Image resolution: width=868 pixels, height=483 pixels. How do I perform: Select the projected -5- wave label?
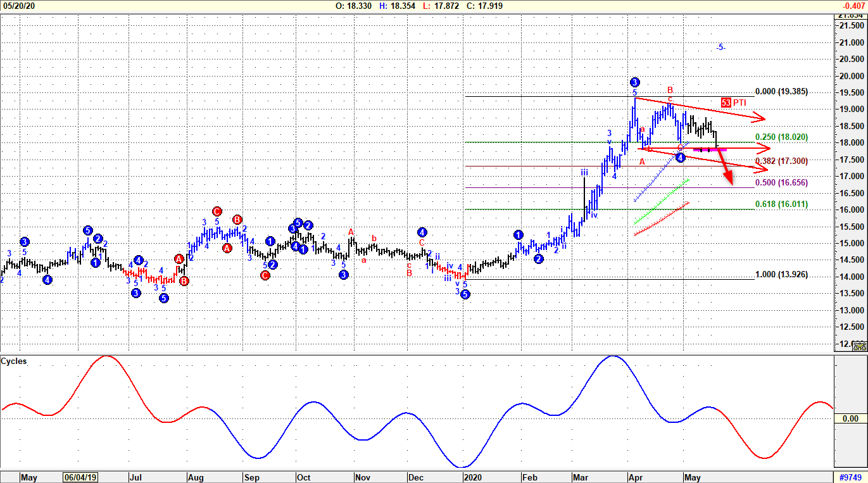(x=720, y=47)
